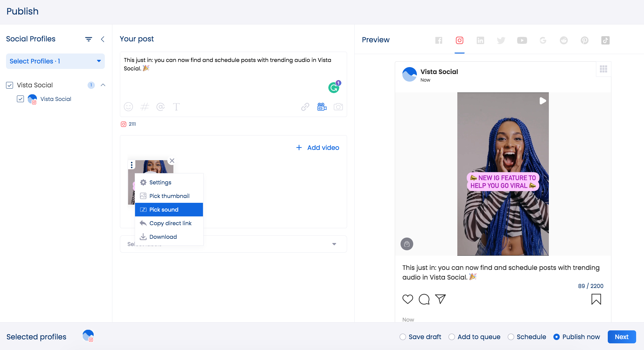Click the text formatting icon
The height and width of the screenshot is (350, 644).
point(176,107)
